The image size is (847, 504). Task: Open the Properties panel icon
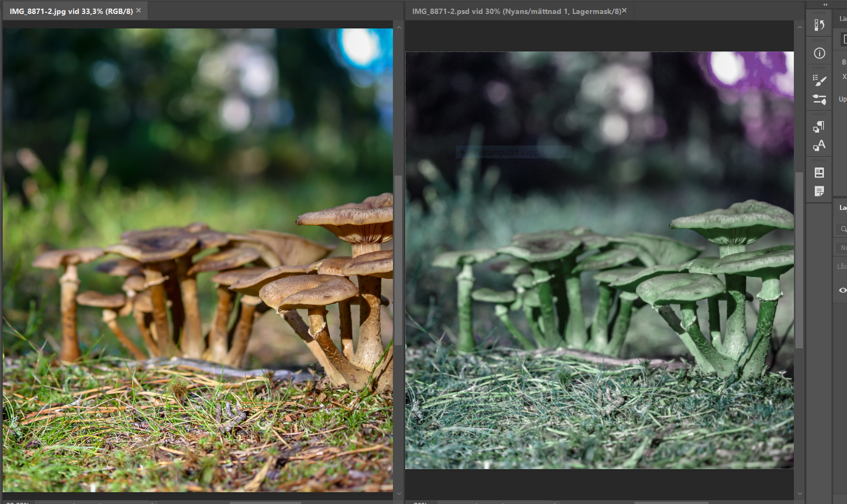click(819, 173)
